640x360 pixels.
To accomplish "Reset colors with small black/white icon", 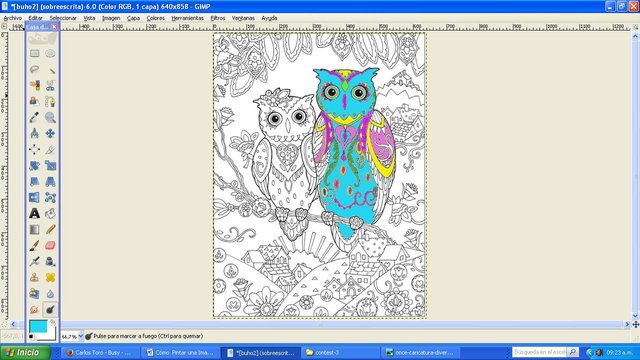I will click(x=31, y=337).
